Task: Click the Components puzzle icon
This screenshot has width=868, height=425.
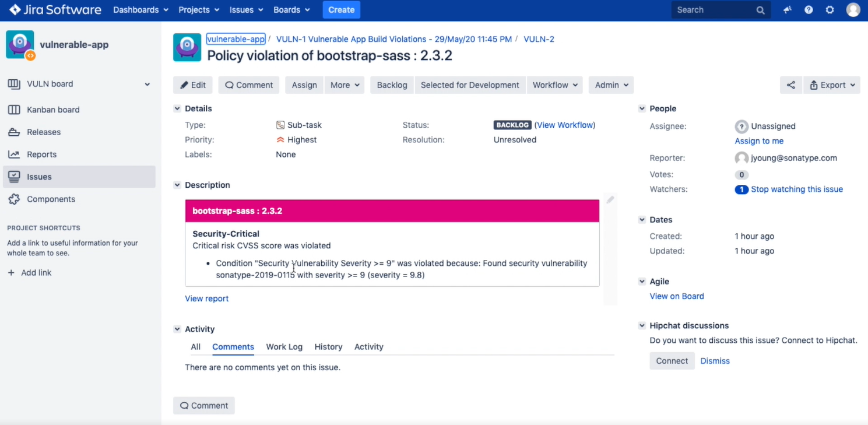Action: (14, 199)
